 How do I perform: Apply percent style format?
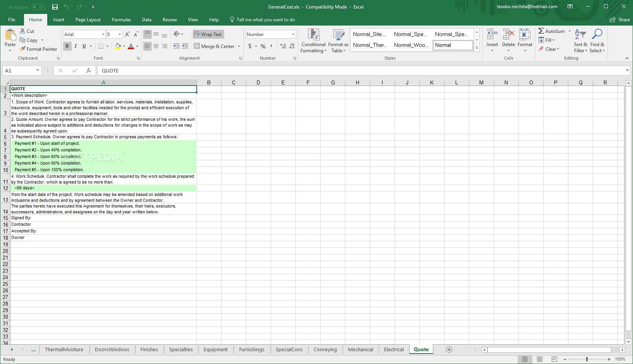point(263,46)
